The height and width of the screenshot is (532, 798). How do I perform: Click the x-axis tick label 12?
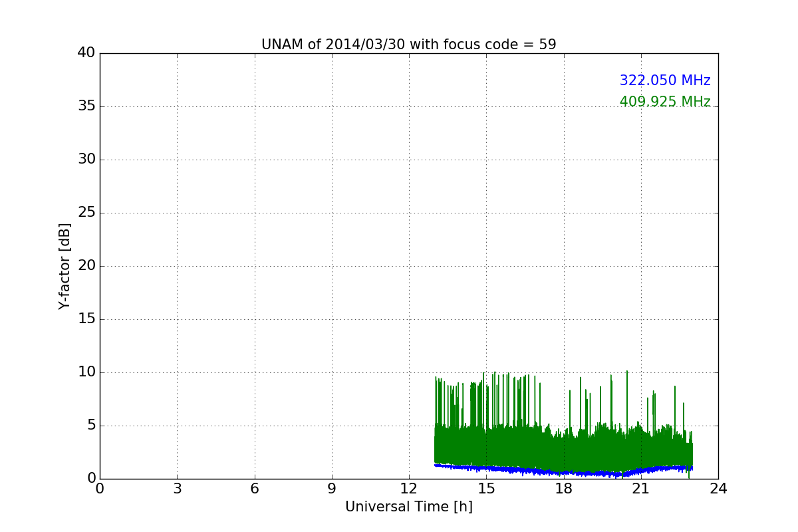coord(409,489)
